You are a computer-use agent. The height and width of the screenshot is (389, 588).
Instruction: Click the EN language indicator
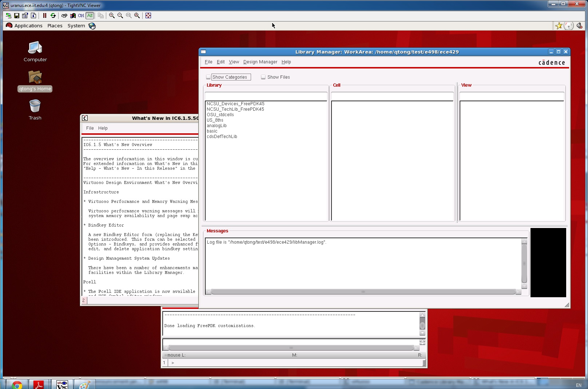click(x=579, y=385)
